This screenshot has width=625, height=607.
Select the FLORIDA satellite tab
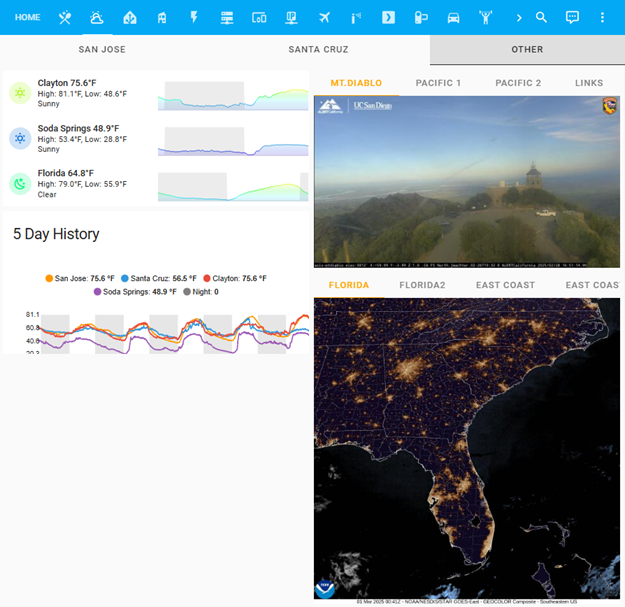click(349, 285)
